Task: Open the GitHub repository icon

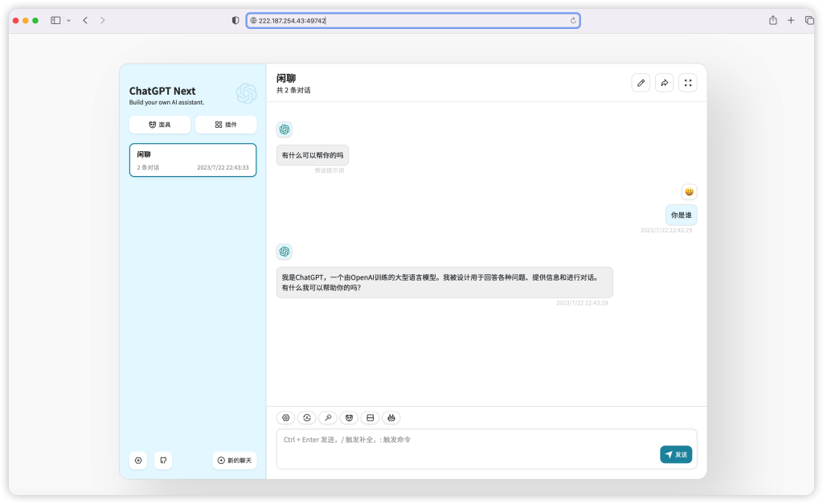Action: pos(163,461)
